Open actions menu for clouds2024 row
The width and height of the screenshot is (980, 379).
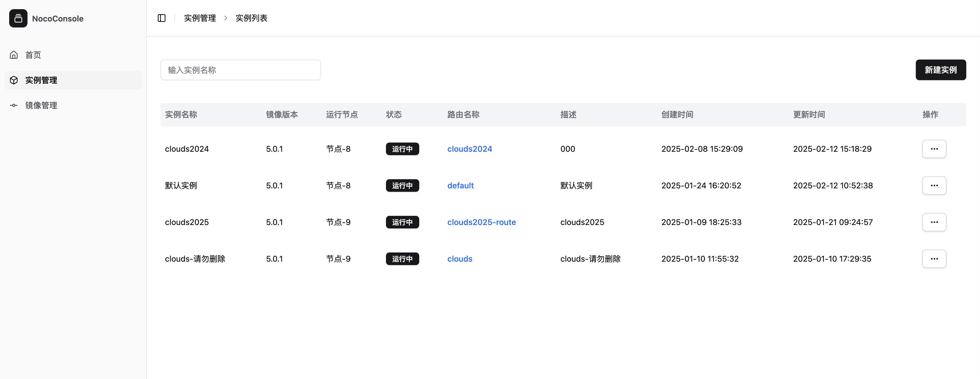click(x=934, y=149)
